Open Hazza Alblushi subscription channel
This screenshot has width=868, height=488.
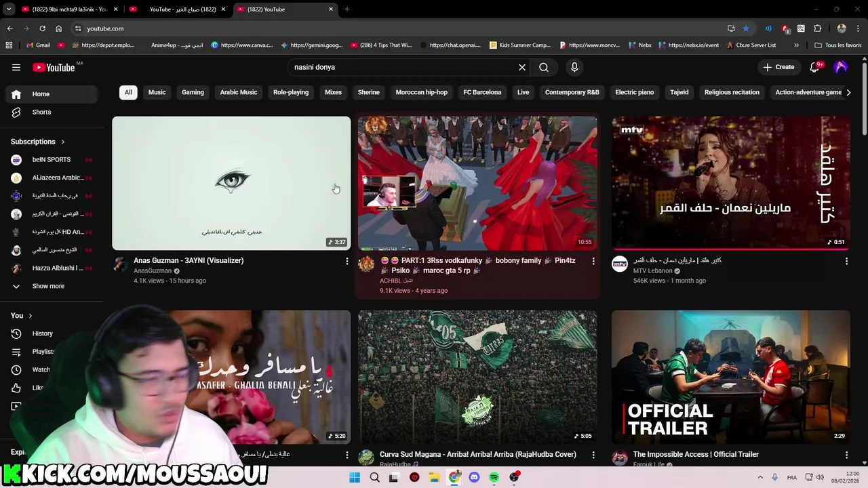click(x=52, y=268)
